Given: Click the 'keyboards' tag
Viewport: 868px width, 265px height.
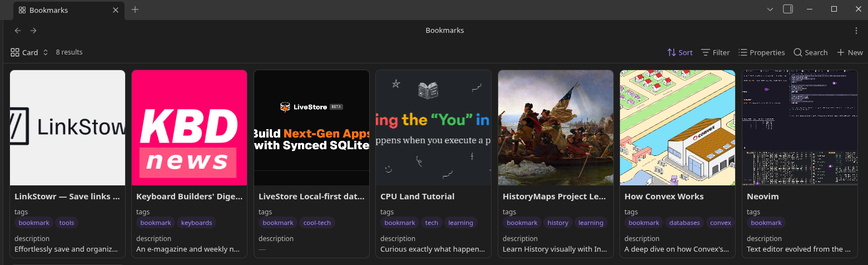Looking at the screenshot, I should point(197,223).
